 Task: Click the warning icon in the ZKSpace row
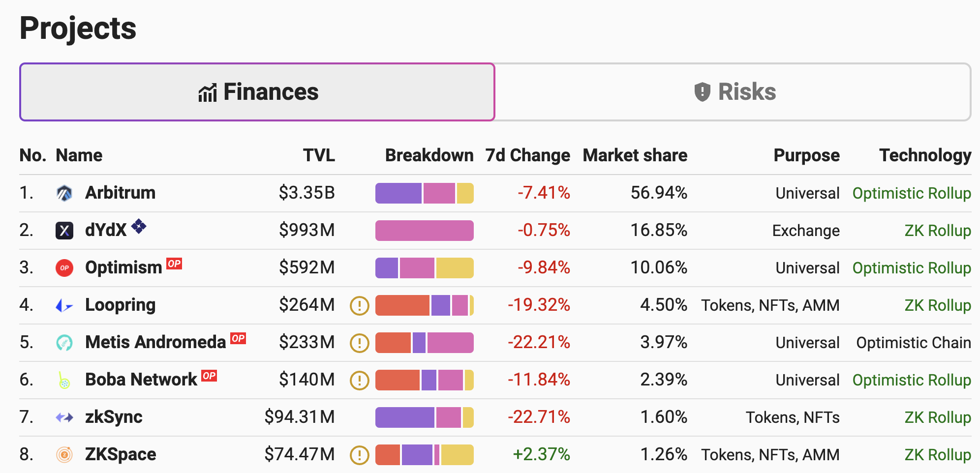pyautogui.click(x=360, y=455)
